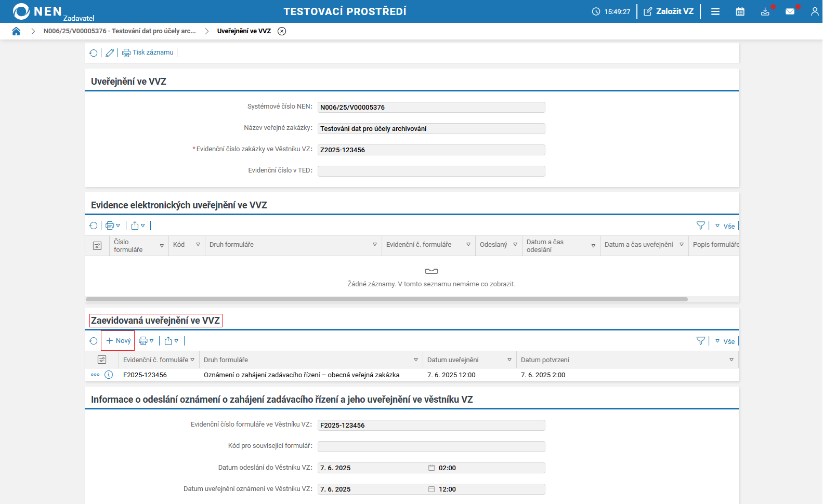Click the Evidenční číslo v TED field
The width and height of the screenshot is (823, 504).
point(431,171)
